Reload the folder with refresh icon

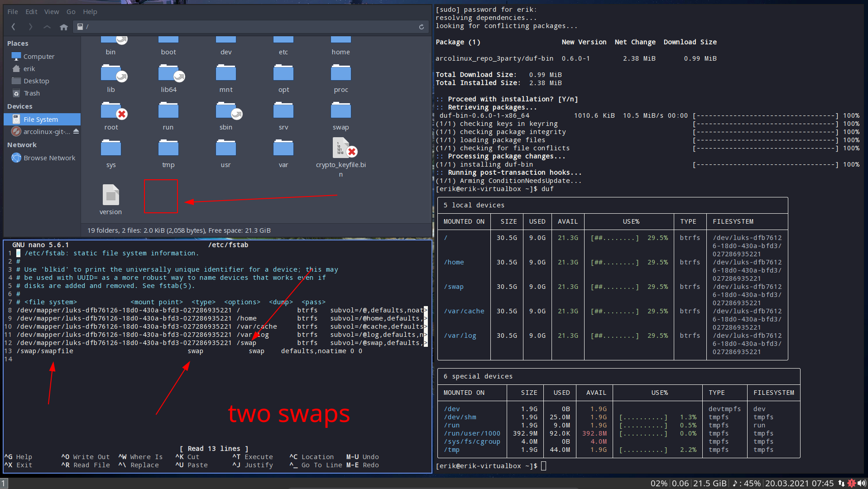tap(422, 27)
